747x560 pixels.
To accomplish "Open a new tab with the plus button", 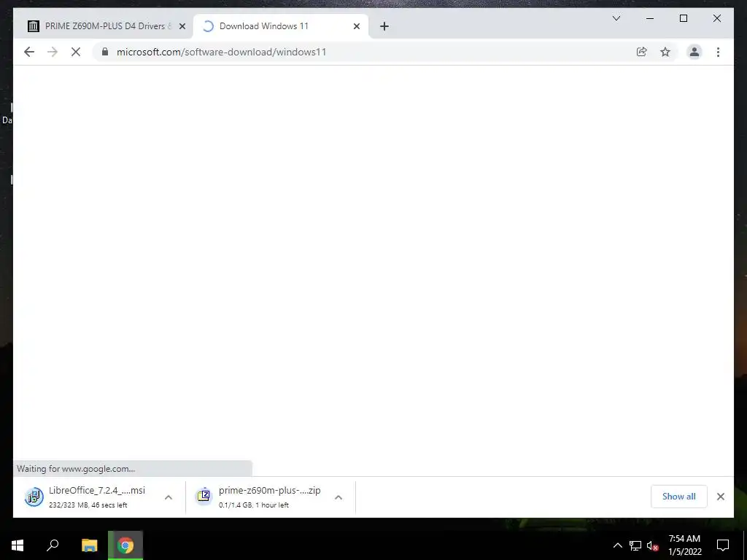I will pos(384,26).
